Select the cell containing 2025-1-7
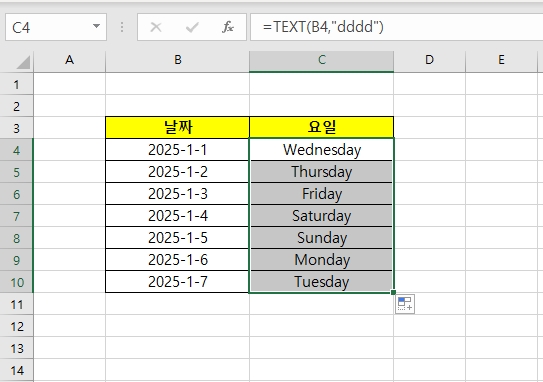Viewport: 543px width, 382px height. (x=177, y=282)
